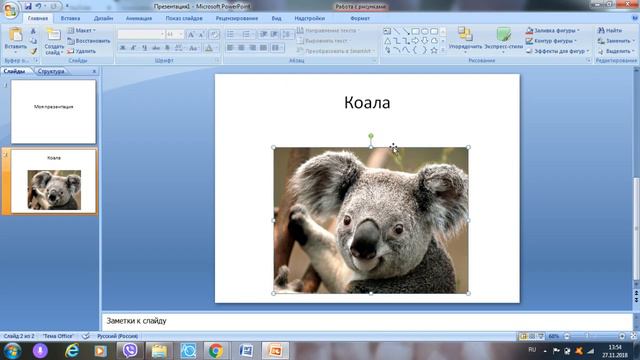Select slide 1 thumbnail 'Моя презентация'
This screenshot has width=640, height=360.
point(53,111)
